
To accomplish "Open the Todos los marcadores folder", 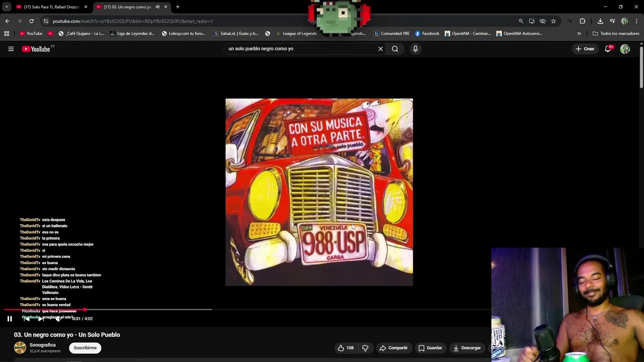I will pos(616,34).
